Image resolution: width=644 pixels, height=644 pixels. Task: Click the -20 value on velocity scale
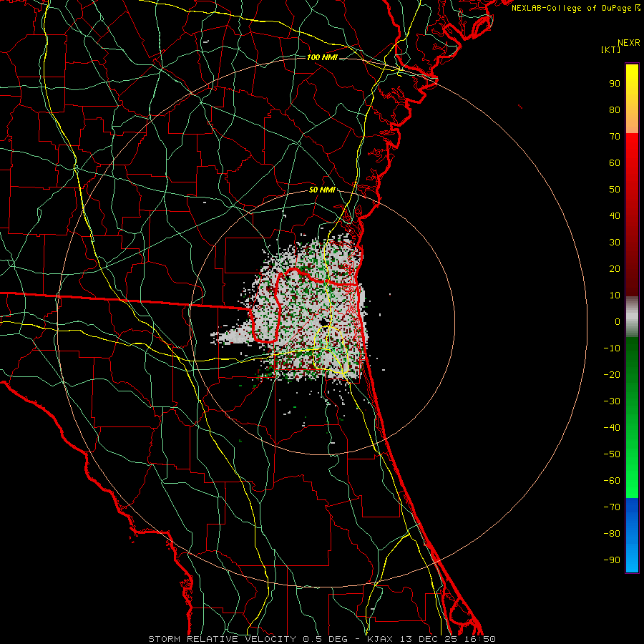(x=612, y=375)
